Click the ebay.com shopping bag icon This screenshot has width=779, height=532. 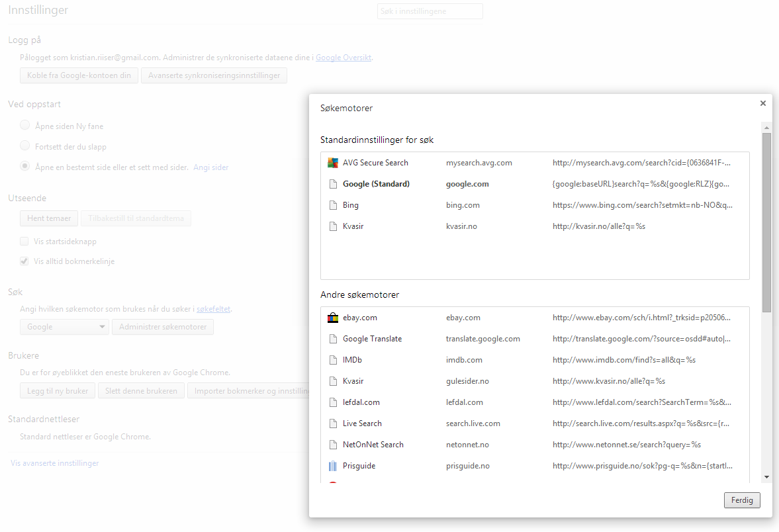pyautogui.click(x=333, y=318)
